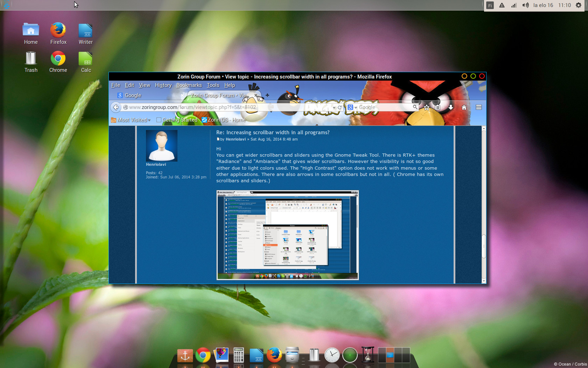Click the page's vertical scrollbar handle
The image size is (588, 368).
484,246
